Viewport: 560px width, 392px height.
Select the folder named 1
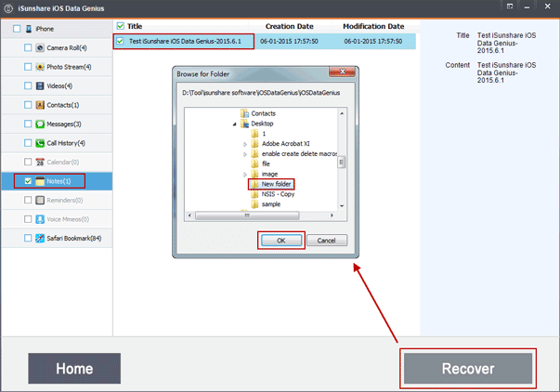tap(264, 134)
